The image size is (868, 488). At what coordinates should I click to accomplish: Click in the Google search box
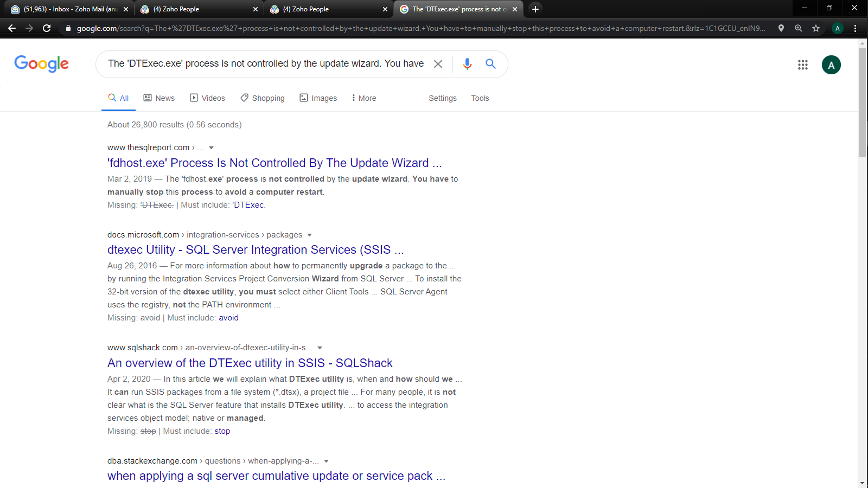point(266,64)
